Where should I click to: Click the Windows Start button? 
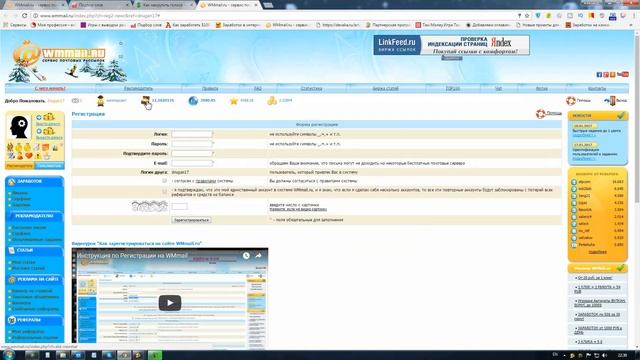click(x=8, y=355)
